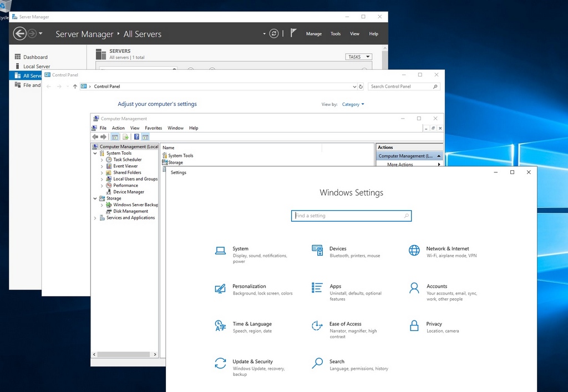The width and height of the screenshot is (568, 392).
Task: Expand More Actions submenu arrow
Action: [439, 164]
